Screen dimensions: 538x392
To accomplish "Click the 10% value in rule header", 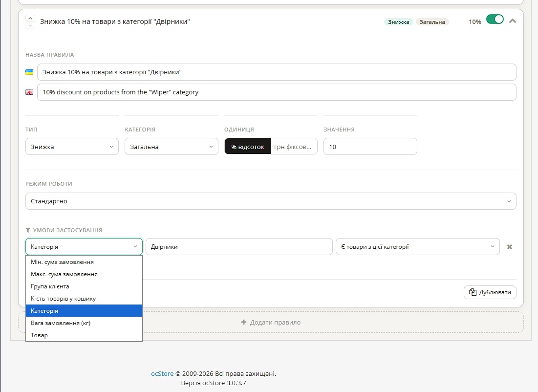I will [x=475, y=22].
